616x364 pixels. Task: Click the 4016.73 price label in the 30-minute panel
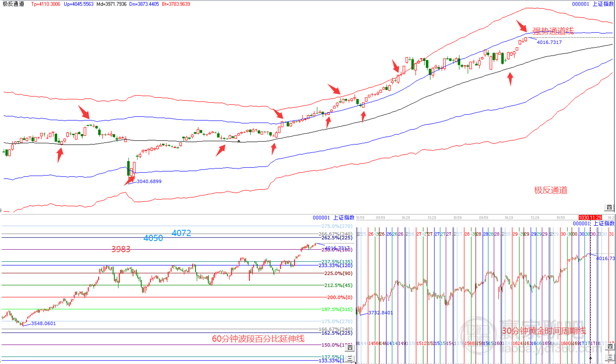(606, 259)
